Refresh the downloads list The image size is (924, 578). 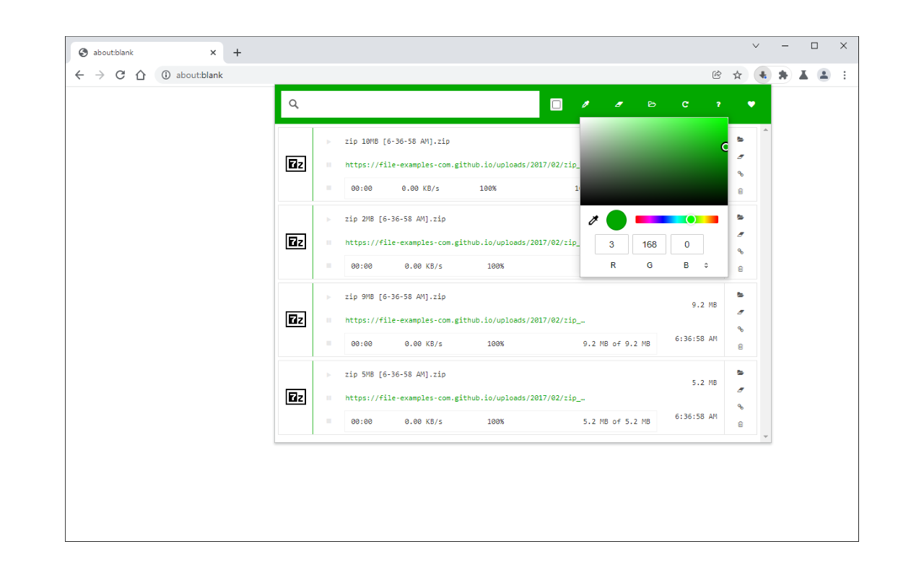685,104
